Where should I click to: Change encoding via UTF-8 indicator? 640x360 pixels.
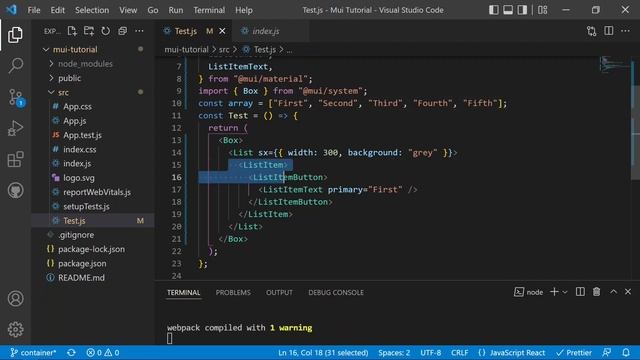coord(431,353)
